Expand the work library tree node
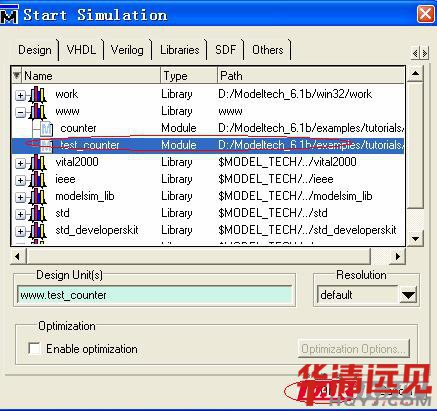Image resolution: width=437 pixels, height=411 pixels. [x=20, y=95]
